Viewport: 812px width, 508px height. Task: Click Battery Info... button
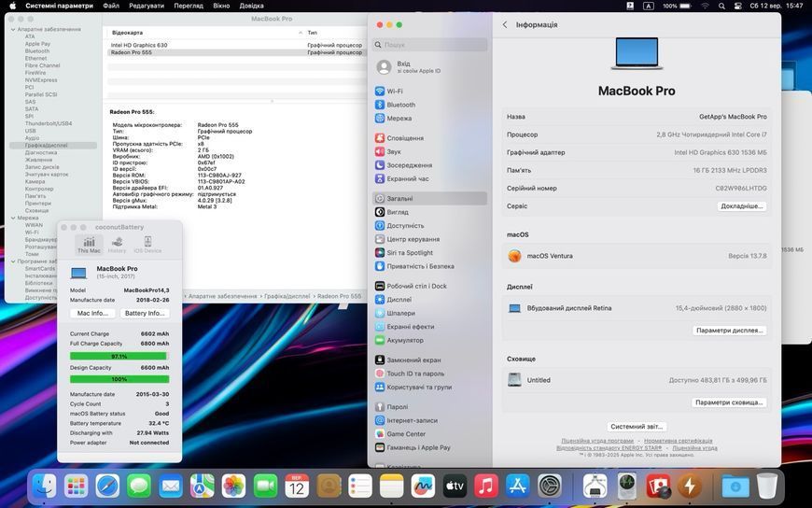point(145,313)
